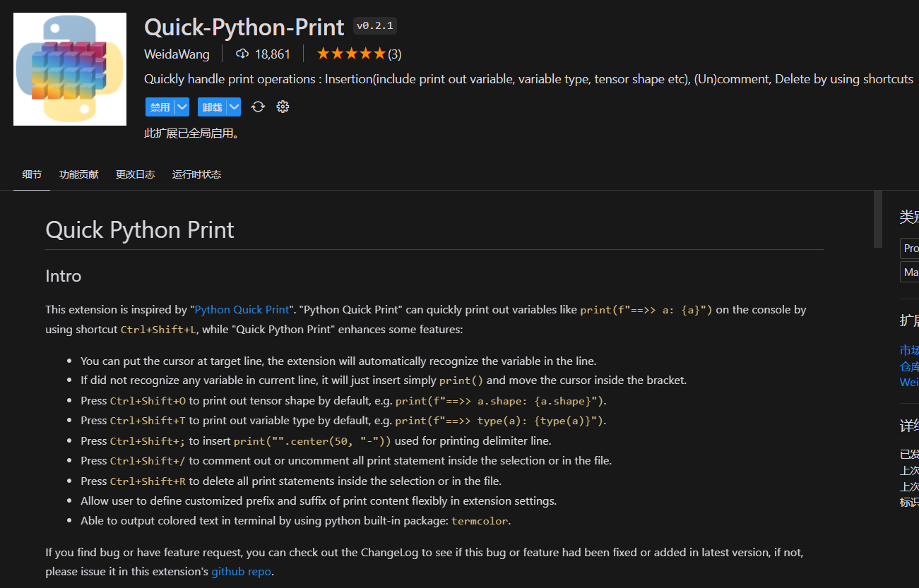Screen dimensions: 919x588
Task: Expand the 禁用 dropdown arrow
Action: tap(182, 107)
